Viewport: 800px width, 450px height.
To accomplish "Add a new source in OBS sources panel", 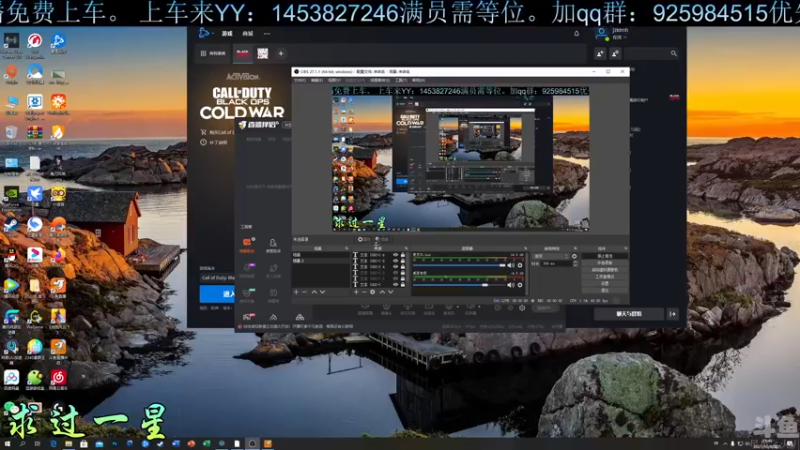I will tap(356, 292).
